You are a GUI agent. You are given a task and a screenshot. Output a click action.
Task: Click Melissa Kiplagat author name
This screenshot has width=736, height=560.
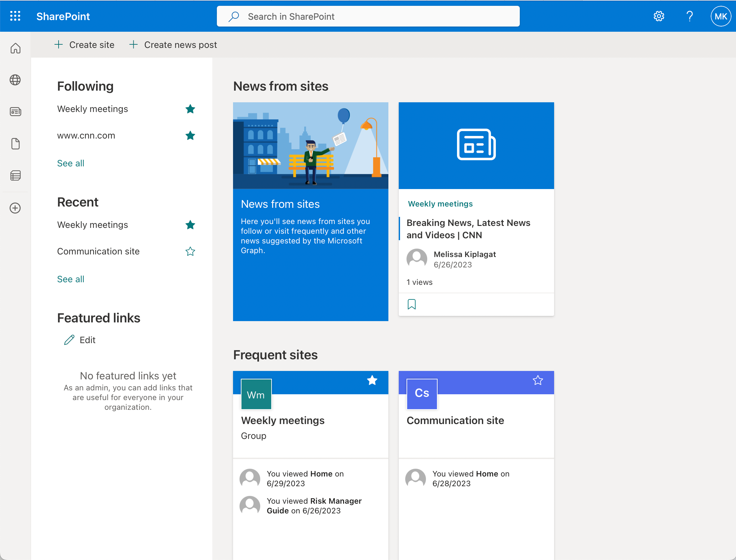465,254
